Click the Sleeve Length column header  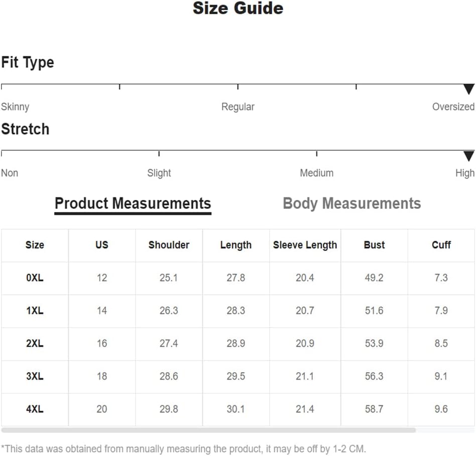point(305,245)
